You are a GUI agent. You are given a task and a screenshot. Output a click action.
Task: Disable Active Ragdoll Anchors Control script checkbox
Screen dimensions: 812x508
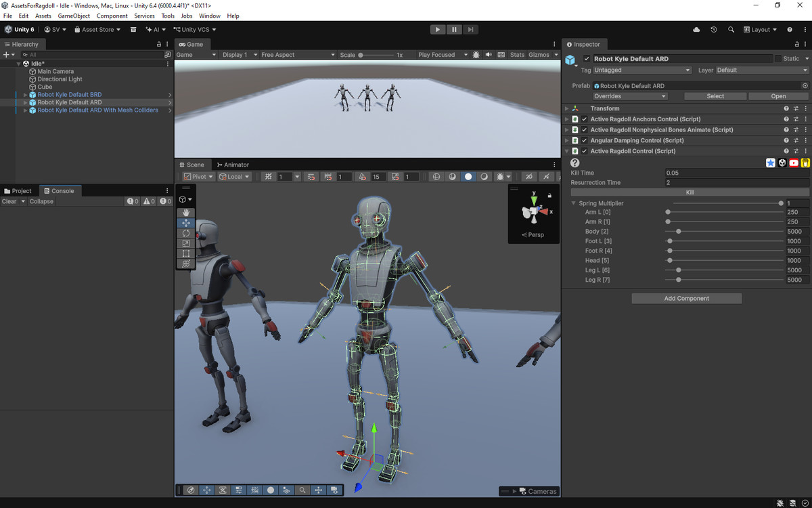585,119
